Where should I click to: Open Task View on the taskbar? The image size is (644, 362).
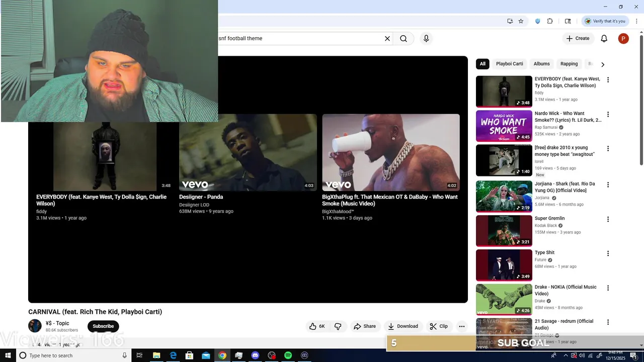coord(140,355)
